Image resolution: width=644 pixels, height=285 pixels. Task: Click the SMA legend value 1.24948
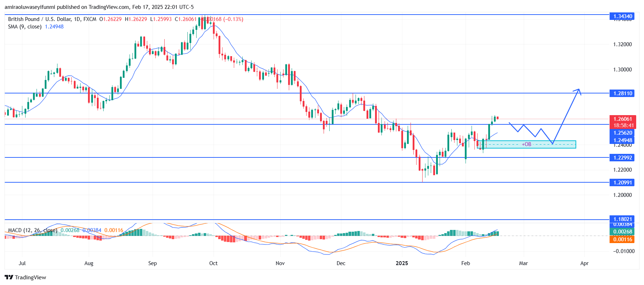pyautogui.click(x=54, y=27)
